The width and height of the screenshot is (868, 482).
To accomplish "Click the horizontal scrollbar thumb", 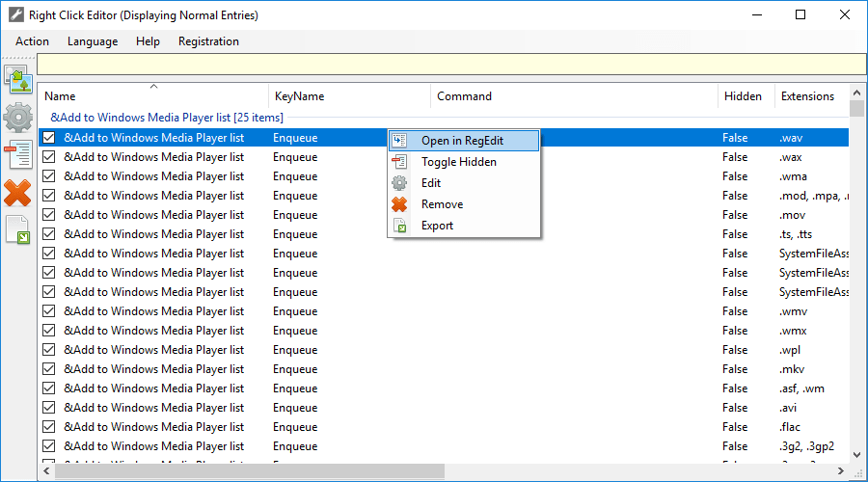I will pos(249,471).
